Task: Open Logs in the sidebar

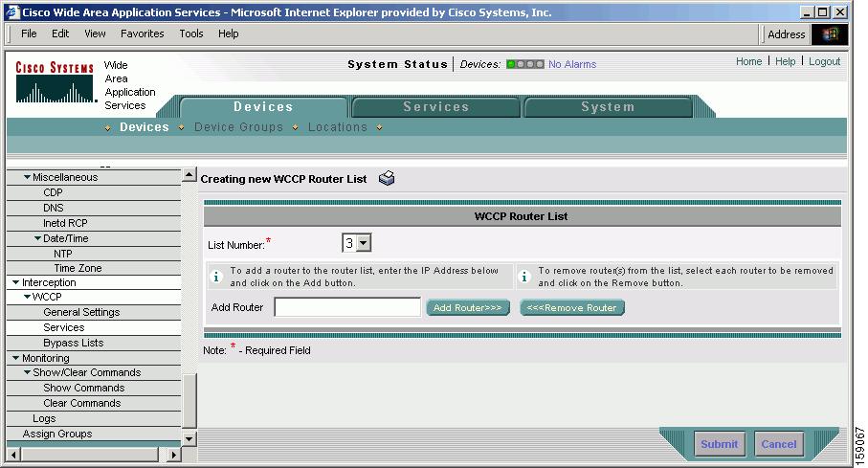Action: click(44, 418)
